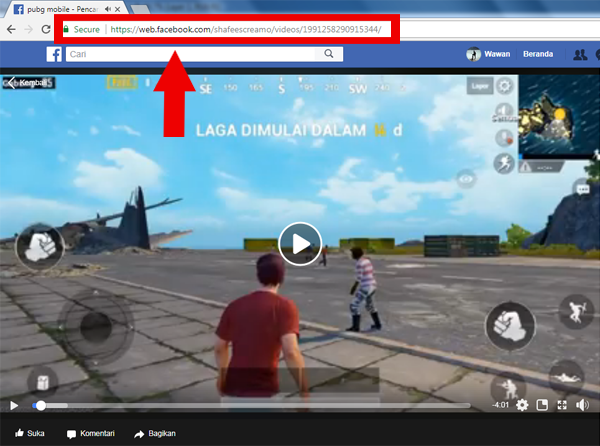600x446 pixels.
Task: Click the remaining time -4:01 label
Action: click(501, 405)
